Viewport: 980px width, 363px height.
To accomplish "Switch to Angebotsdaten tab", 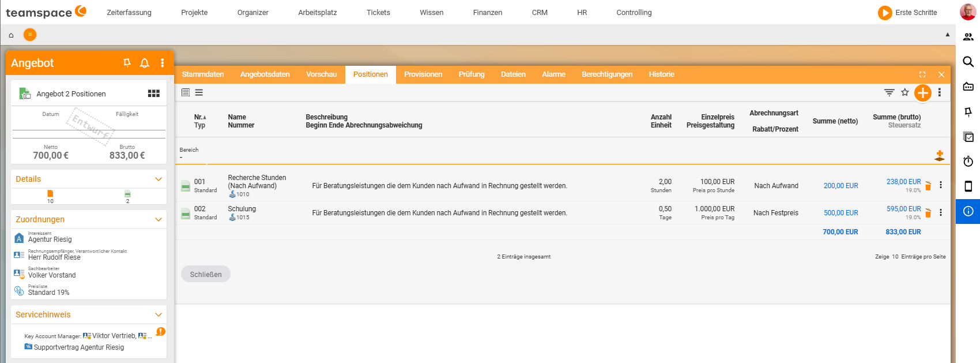I will (x=265, y=74).
